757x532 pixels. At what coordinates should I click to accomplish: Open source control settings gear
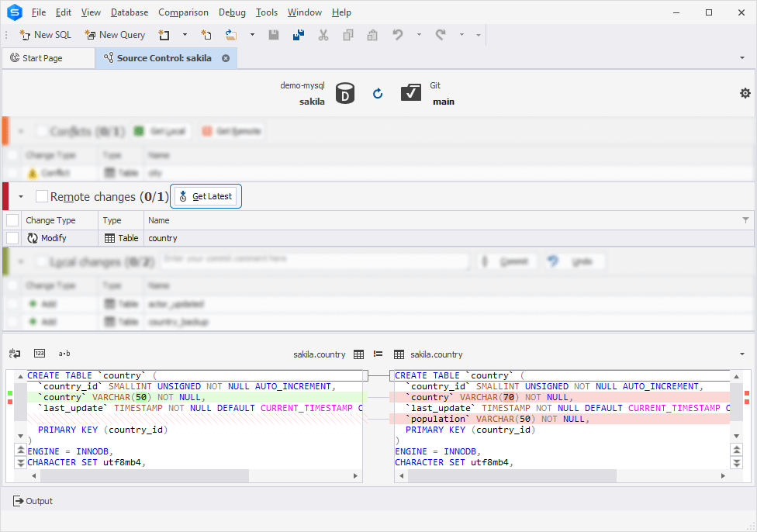coord(745,93)
